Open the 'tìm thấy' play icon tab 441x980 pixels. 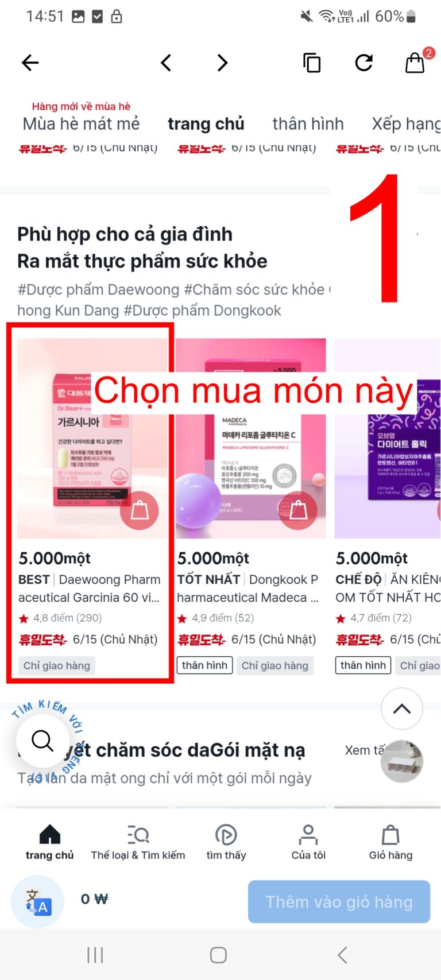pyautogui.click(x=226, y=842)
